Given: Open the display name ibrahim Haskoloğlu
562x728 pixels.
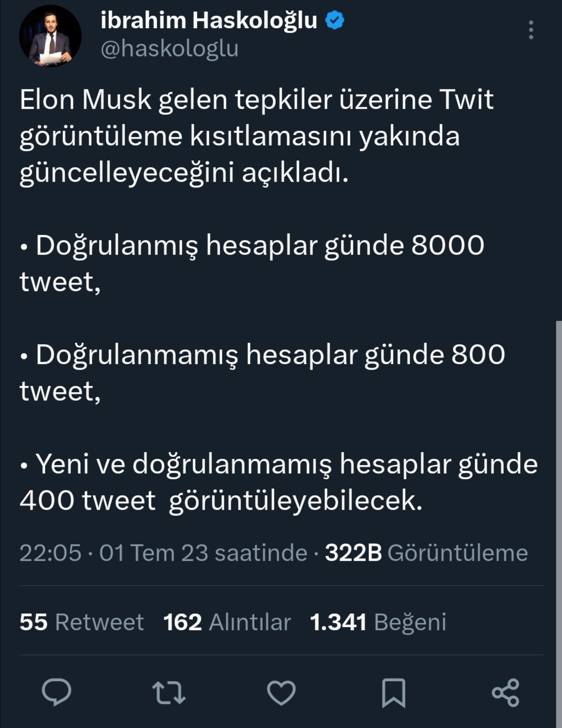Looking at the screenshot, I should click(208, 21).
